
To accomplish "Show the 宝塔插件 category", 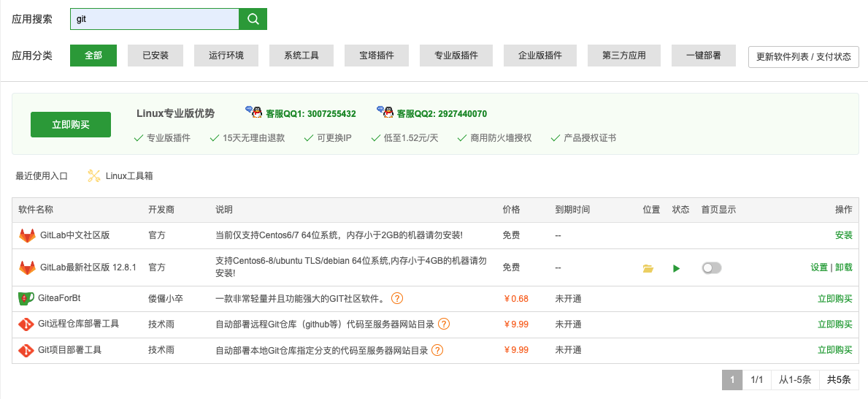I will coord(377,56).
